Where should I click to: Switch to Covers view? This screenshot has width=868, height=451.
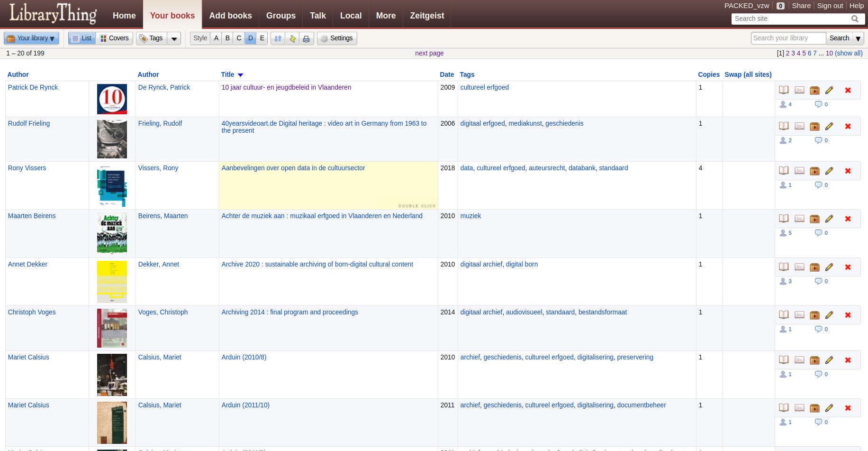[x=114, y=38]
